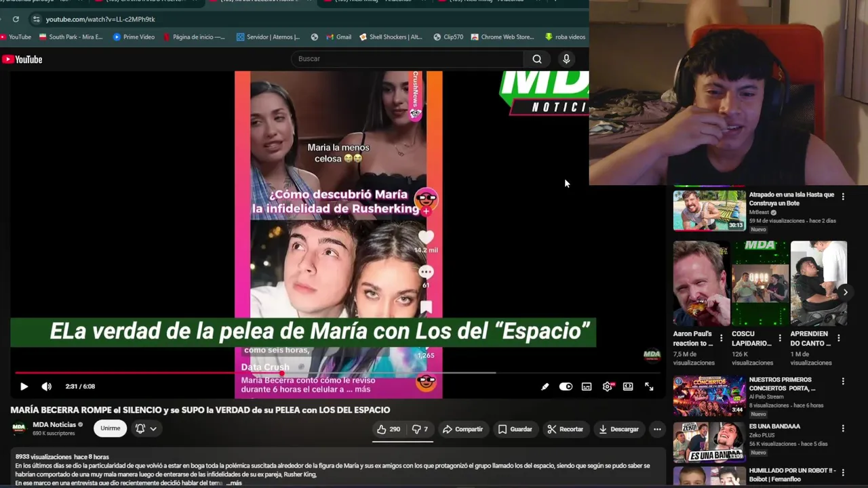
Task: Start voice search with microphone icon
Action: [566, 59]
